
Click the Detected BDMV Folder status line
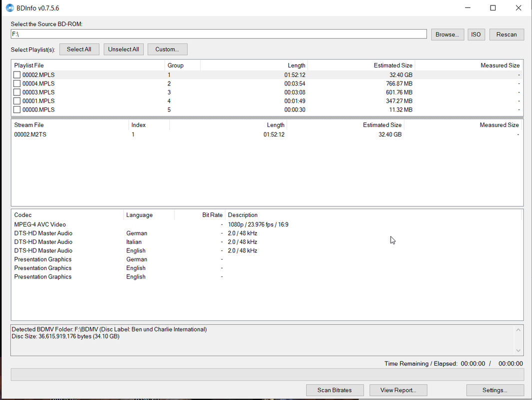[x=109, y=329]
